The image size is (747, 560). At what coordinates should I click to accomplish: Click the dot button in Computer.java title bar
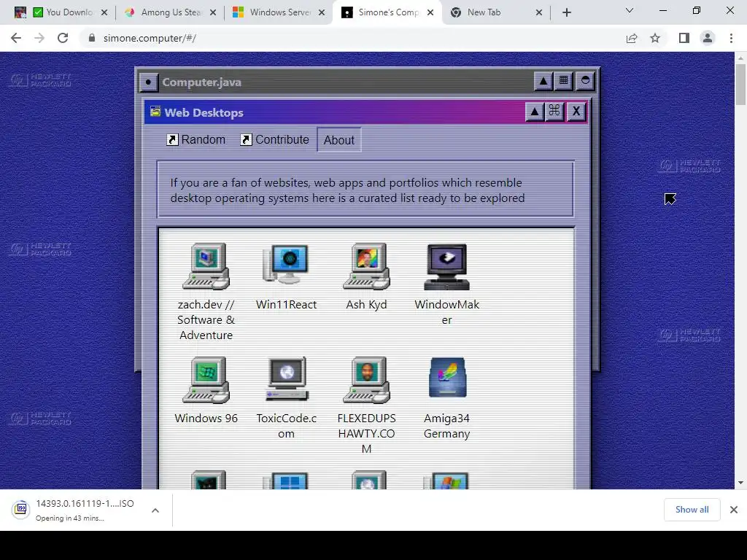[149, 82]
